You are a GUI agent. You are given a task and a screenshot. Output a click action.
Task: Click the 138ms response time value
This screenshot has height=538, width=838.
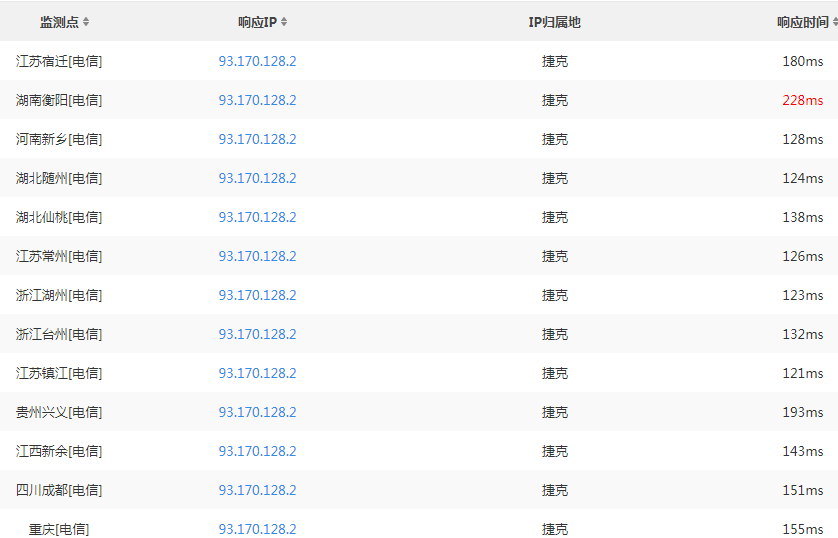[803, 217]
